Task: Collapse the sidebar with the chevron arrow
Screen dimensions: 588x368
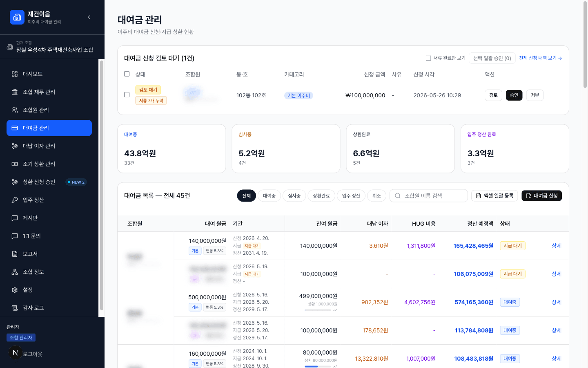Action: point(89,17)
